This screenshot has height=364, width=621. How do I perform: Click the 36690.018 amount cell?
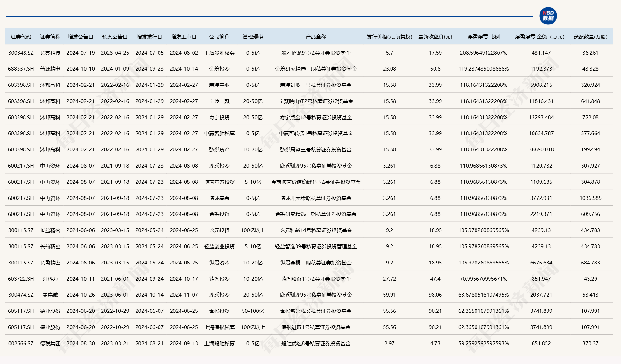(x=541, y=149)
